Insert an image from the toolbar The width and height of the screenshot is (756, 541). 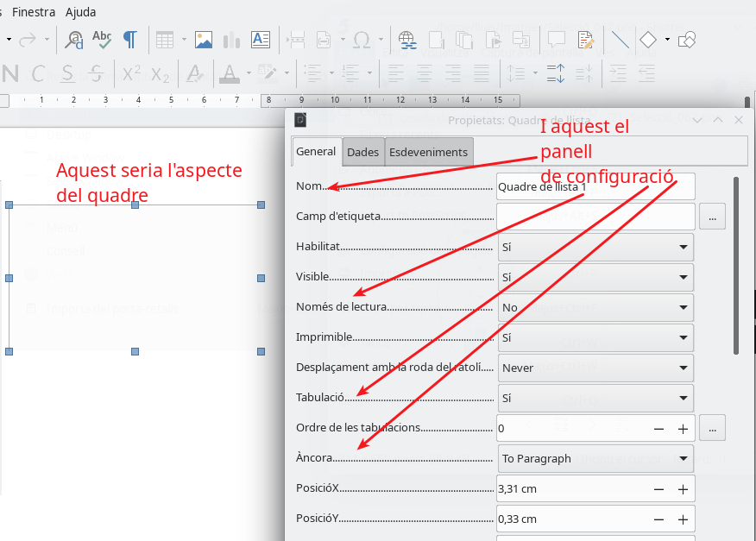point(204,40)
